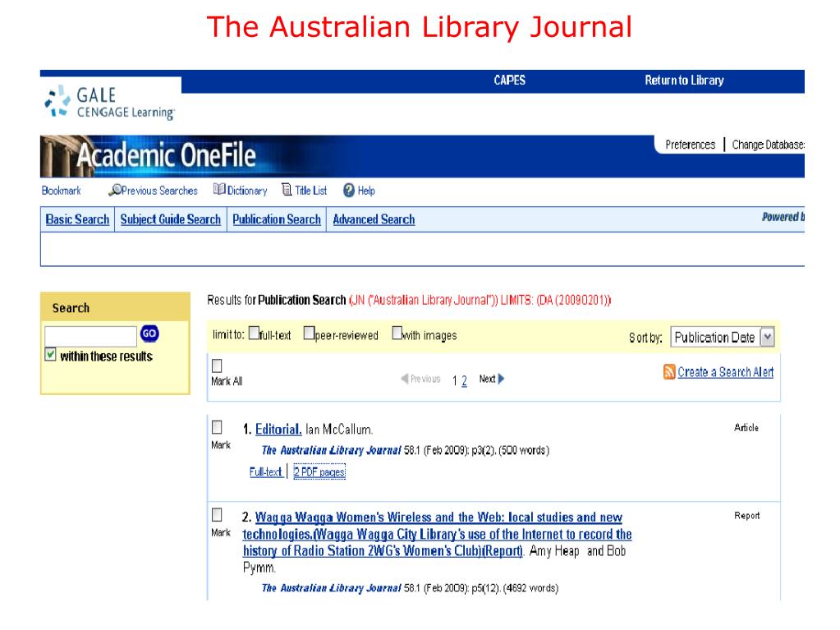Go to results page 2
The width and height of the screenshot is (840, 630).
(464, 380)
